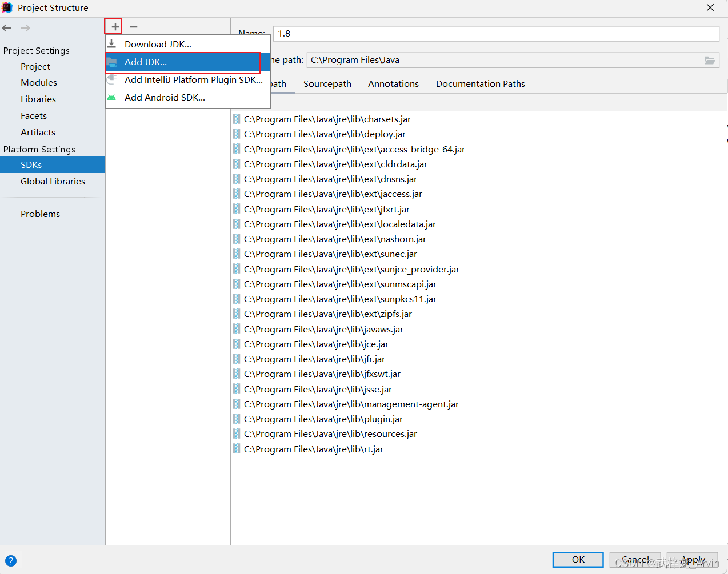Click jar icon beside charsets.jar
728x574 pixels.
(237, 119)
